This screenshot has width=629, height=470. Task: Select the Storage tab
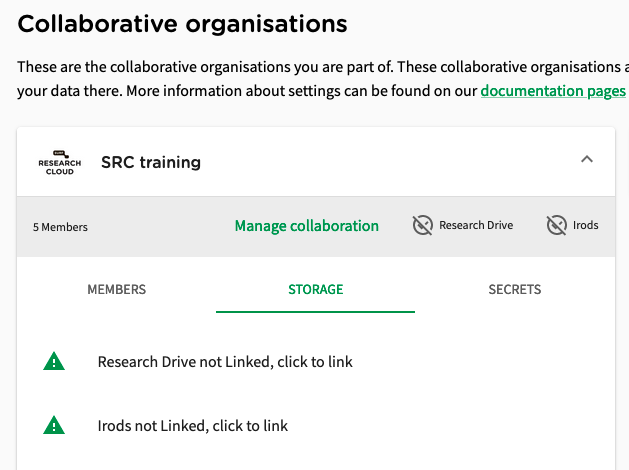pos(315,289)
